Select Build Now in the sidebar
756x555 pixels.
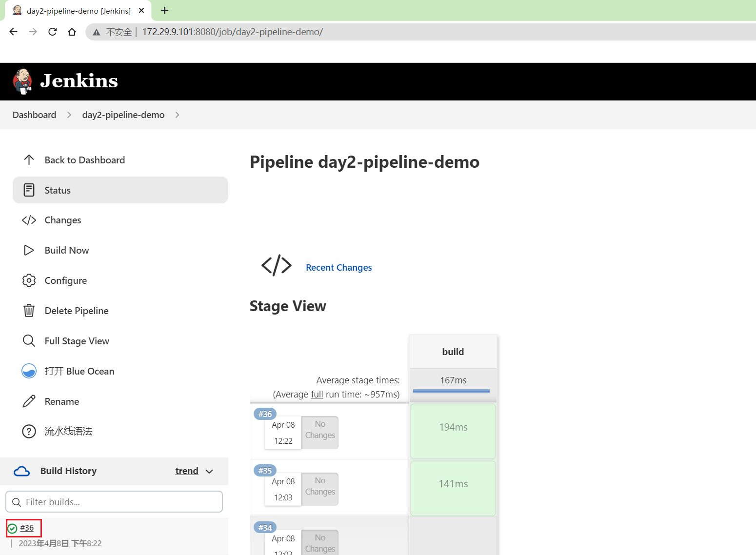120,250
